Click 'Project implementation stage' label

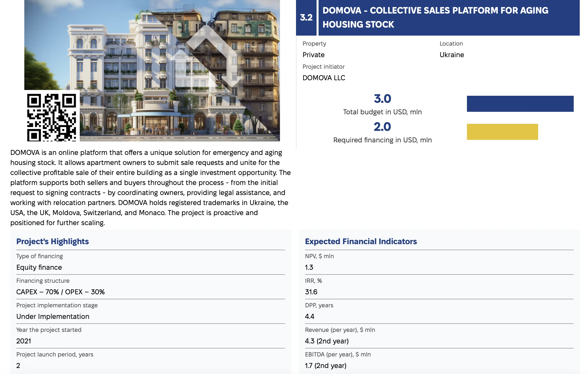[x=57, y=305]
